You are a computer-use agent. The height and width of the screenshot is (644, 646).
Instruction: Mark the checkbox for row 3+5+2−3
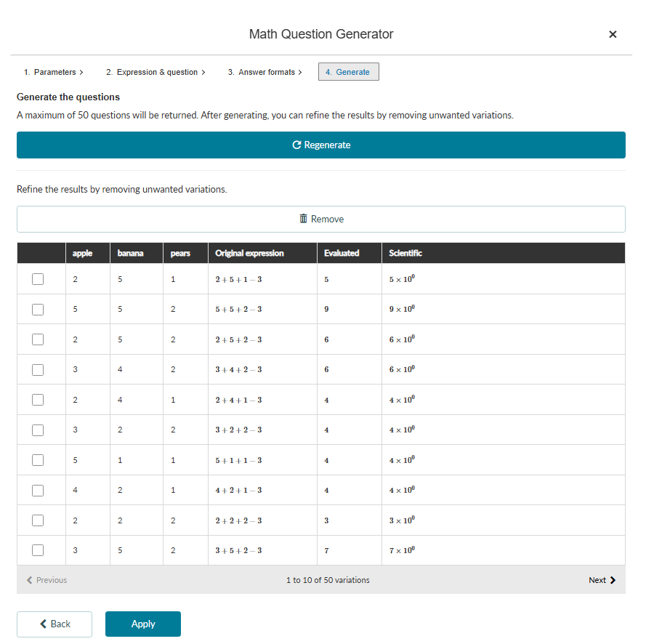tap(38, 550)
